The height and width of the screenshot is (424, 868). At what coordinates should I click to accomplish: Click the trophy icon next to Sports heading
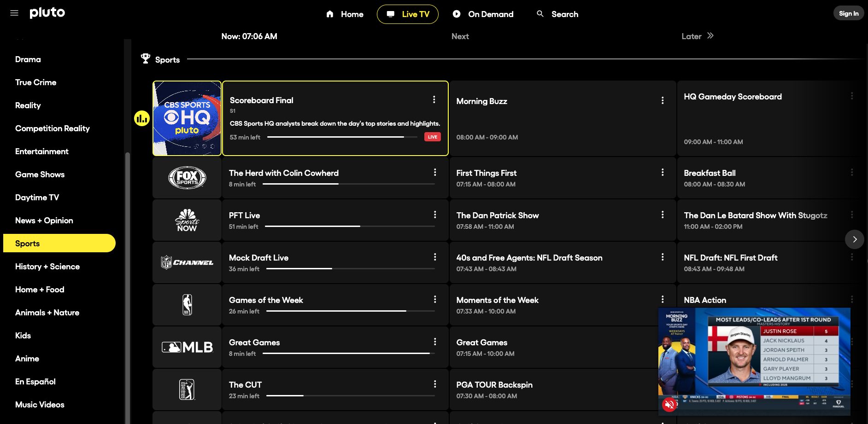click(146, 58)
